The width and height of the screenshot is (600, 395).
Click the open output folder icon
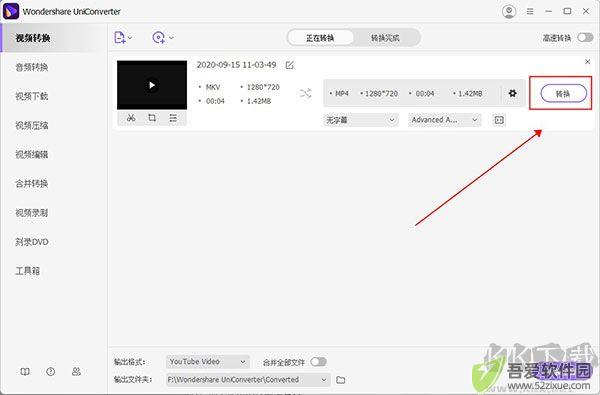click(341, 380)
